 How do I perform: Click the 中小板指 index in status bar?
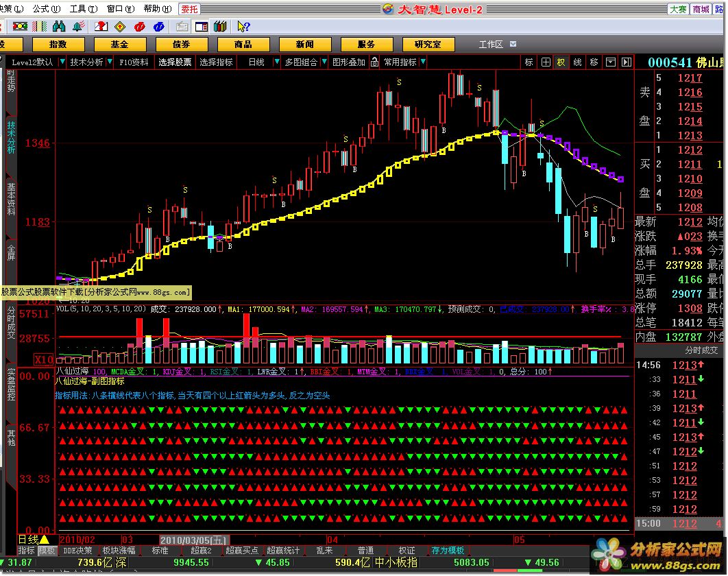point(396,562)
